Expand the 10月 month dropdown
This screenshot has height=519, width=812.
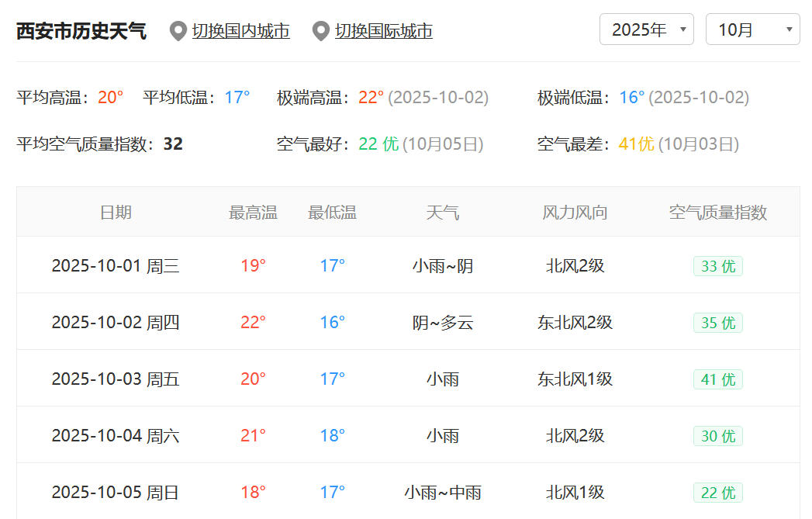click(x=752, y=30)
